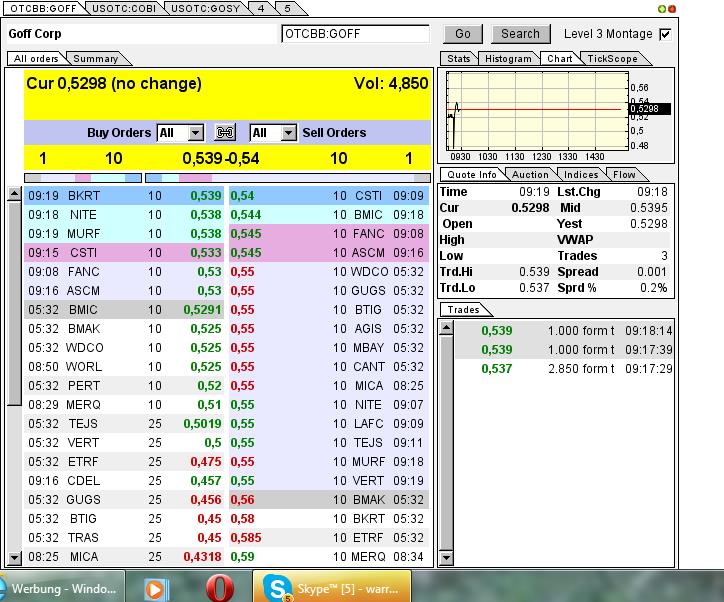724x602 pixels.
Task: Open the Auction tab
Action: pyautogui.click(x=530, y=174)
